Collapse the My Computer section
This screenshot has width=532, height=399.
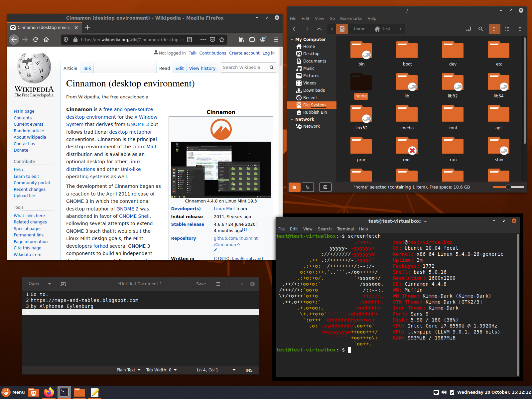pos(292,40)
